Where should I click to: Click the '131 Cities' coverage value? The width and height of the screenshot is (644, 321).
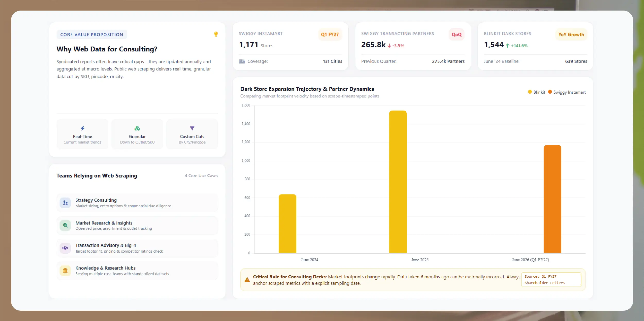332,61
